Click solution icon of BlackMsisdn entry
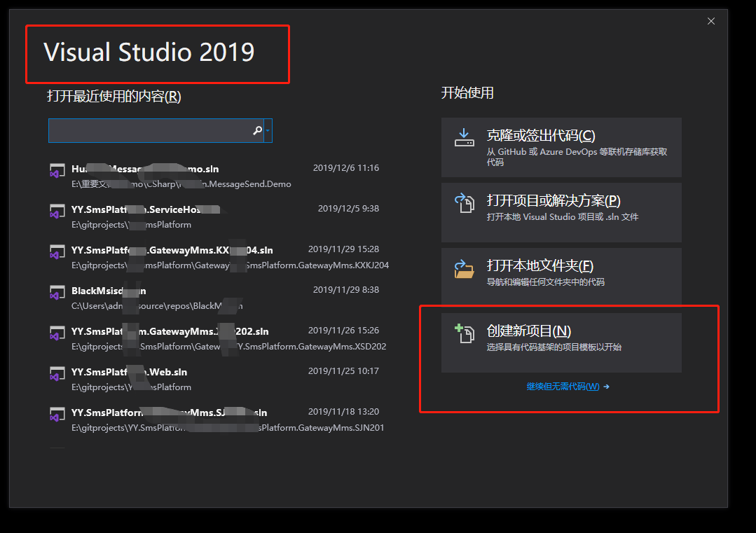756x533 pixels. [57, 292]
